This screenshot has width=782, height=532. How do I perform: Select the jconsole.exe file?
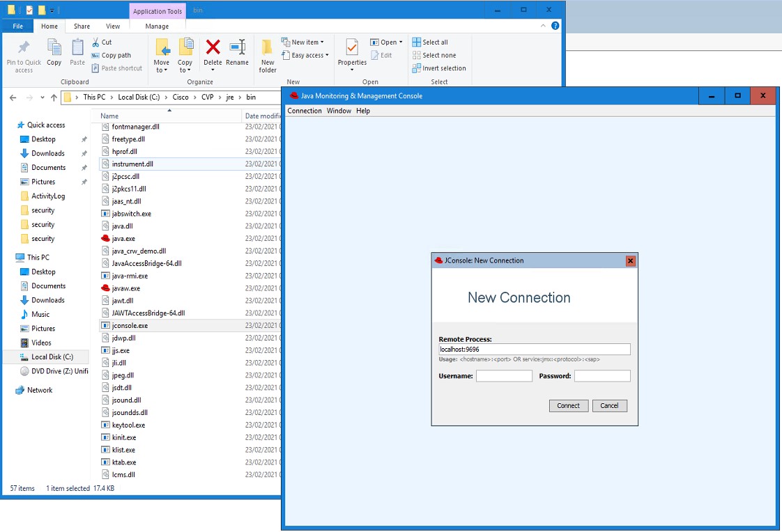[x=130, y=326]
